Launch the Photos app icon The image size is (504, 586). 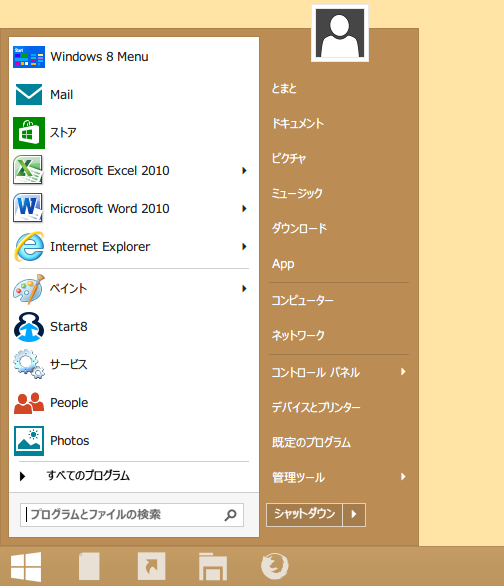29,441
